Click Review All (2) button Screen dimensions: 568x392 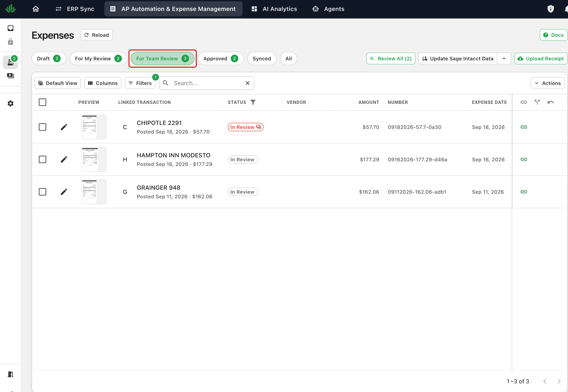(x=391, y=59)
